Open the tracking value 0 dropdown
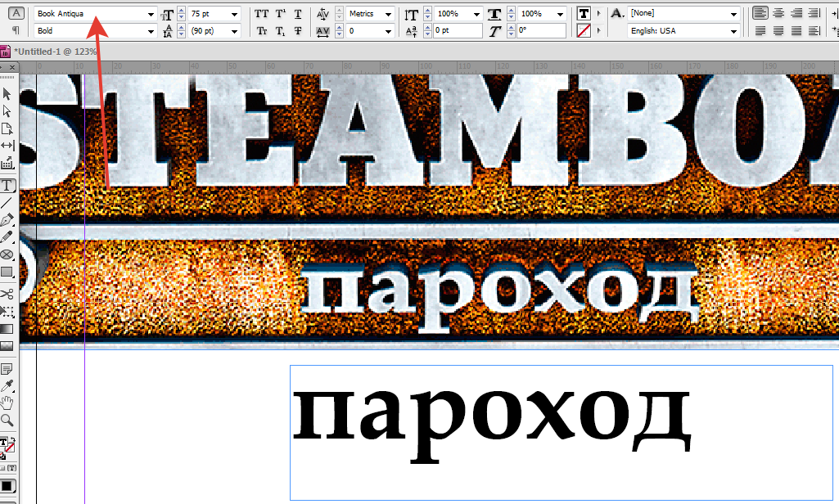The height and width of the screenshot is (504, 839). pos(388,32)
